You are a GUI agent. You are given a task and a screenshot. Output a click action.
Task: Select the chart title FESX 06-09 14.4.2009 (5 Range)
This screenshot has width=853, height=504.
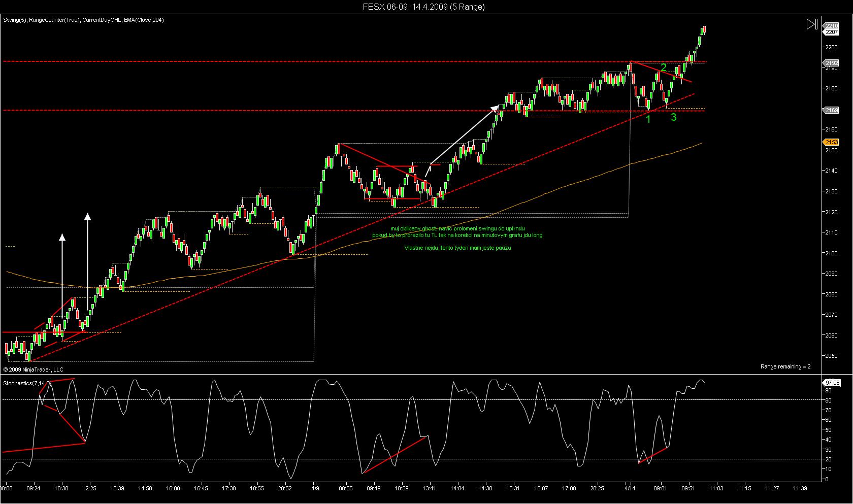424,7
